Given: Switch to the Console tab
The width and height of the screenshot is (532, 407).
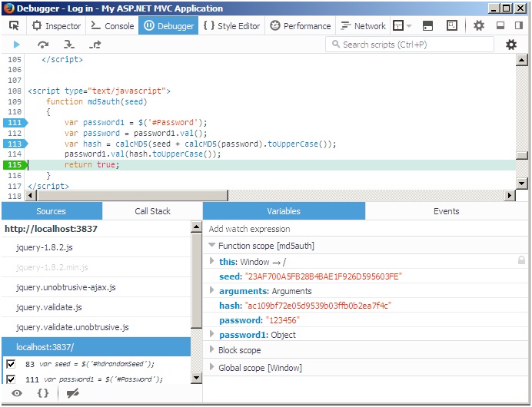Looking at the screenshot, I should [x=112, y=26].
